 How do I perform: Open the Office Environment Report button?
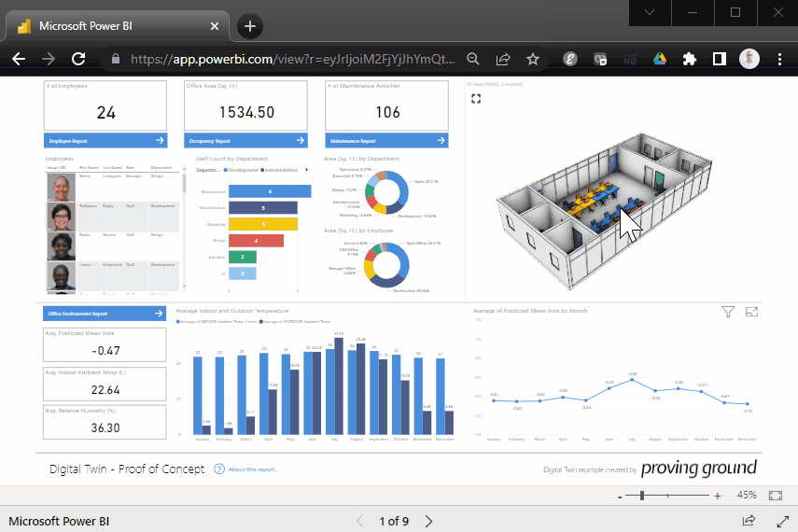105,314
